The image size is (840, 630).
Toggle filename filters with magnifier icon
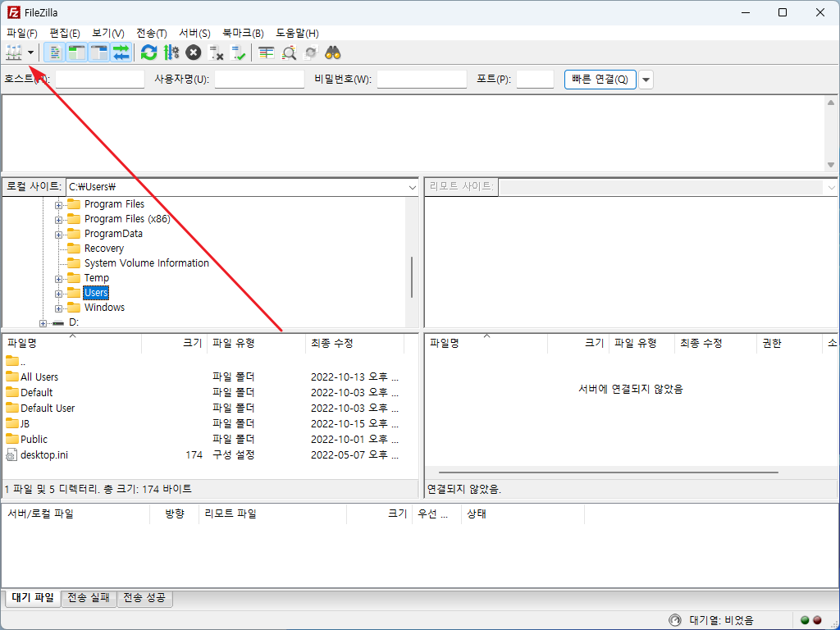click(289, 52)
